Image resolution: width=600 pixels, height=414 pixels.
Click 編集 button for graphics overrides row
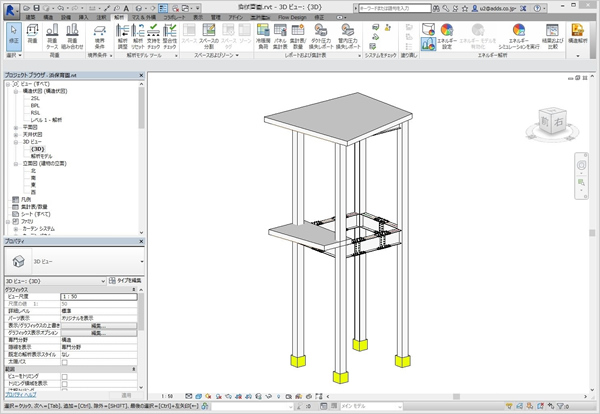pyautogui.click(x=99, y=326)
